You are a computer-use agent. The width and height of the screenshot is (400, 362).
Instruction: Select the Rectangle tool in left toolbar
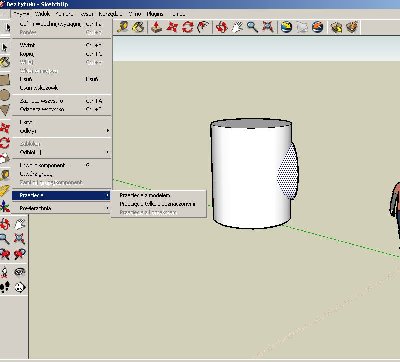point(5,80)
